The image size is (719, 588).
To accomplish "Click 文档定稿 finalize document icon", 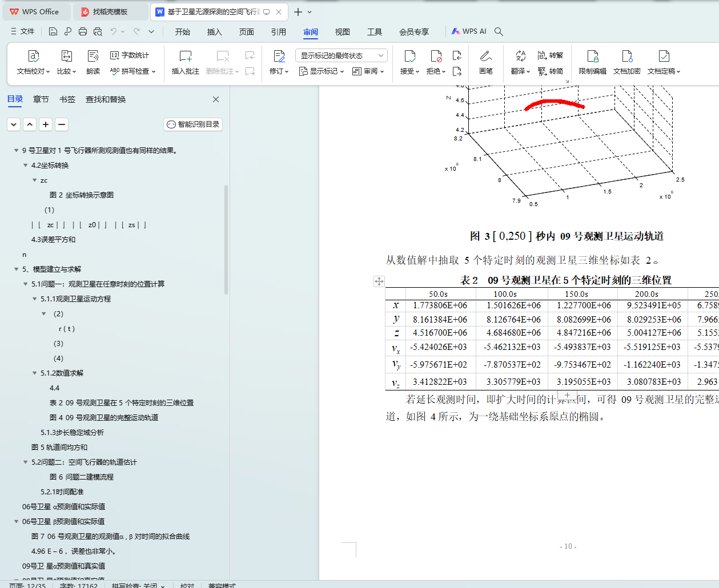I will click(x=664, y=56).
